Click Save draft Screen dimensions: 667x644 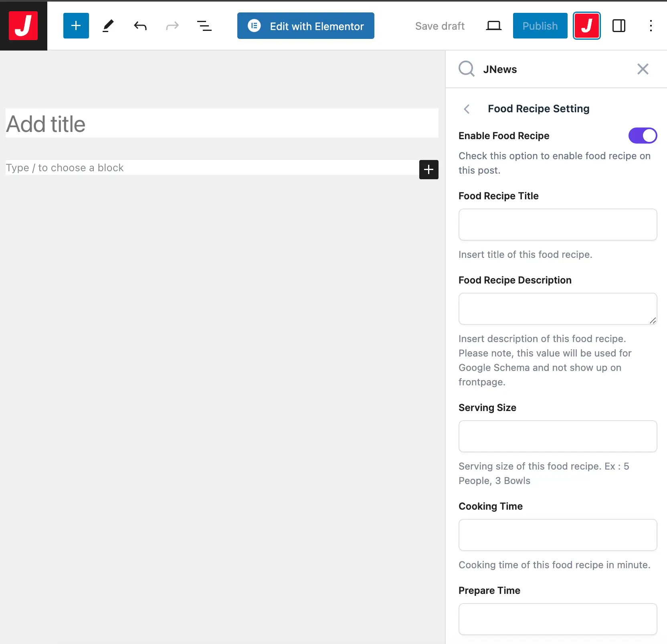pos(440,26)
